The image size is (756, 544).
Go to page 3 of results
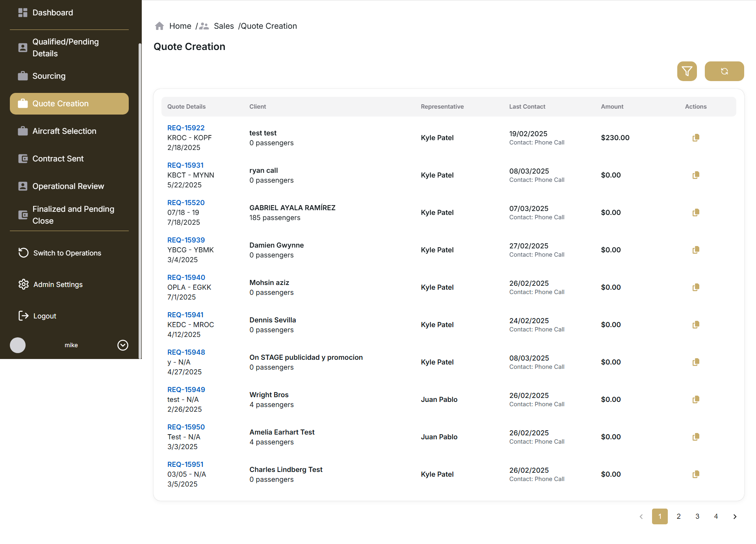[x=697, y=516]
